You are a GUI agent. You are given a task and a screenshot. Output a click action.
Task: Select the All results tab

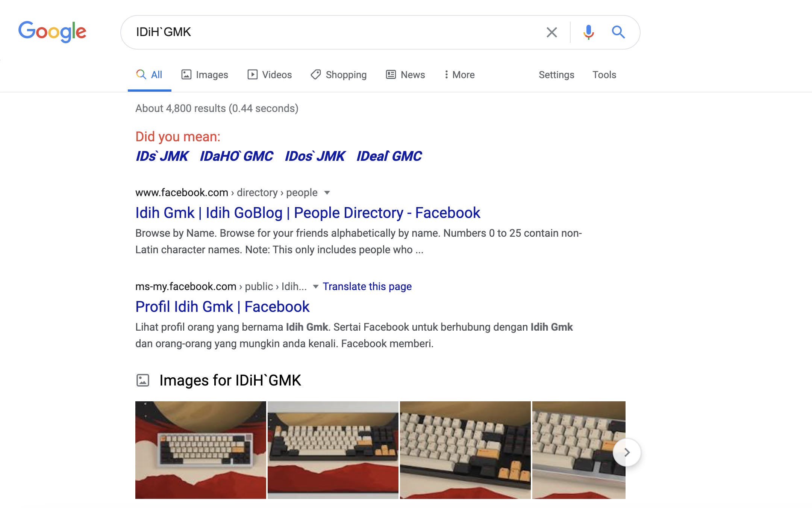click(x=150, y=74)
